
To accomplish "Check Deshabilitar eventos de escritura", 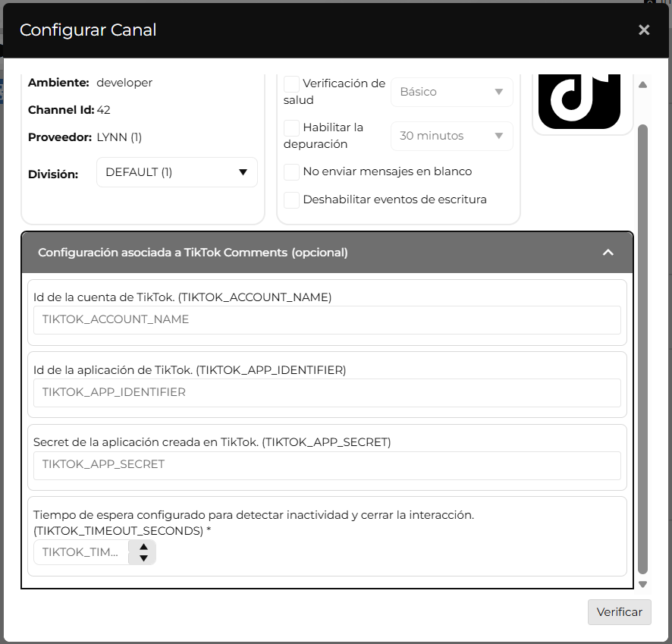I will [x=291, y=200].
